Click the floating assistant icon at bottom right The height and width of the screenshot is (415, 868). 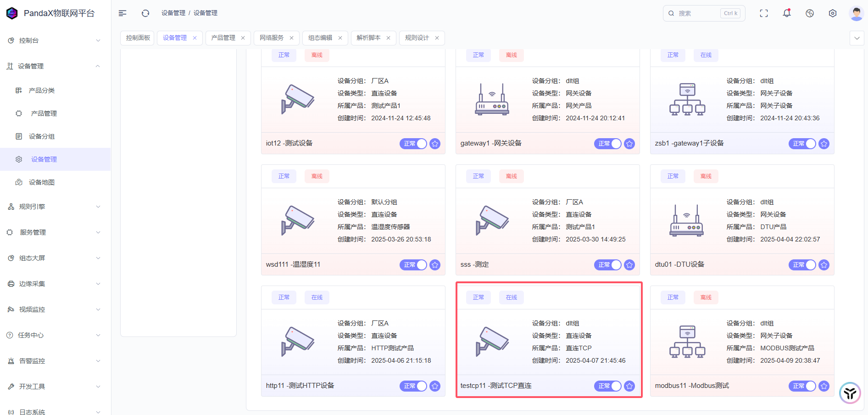[850, 393]
